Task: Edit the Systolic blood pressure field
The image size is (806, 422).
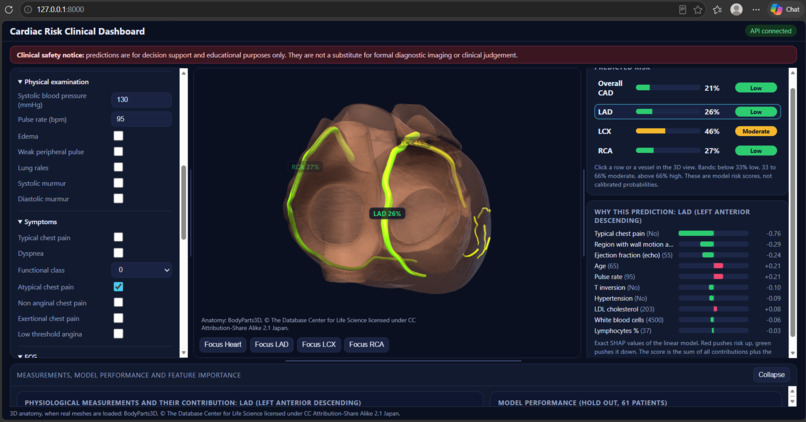Action: coord(141,100)
